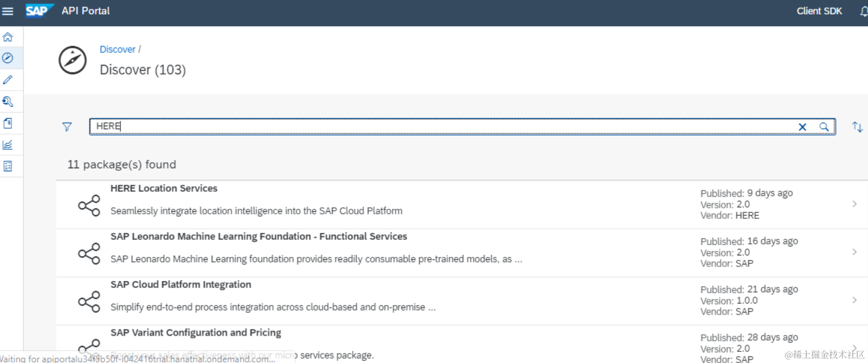Click the 'Discover (103)' heading
The height and width of the screenshot is (363, 868).
click(x=143, y=70)
